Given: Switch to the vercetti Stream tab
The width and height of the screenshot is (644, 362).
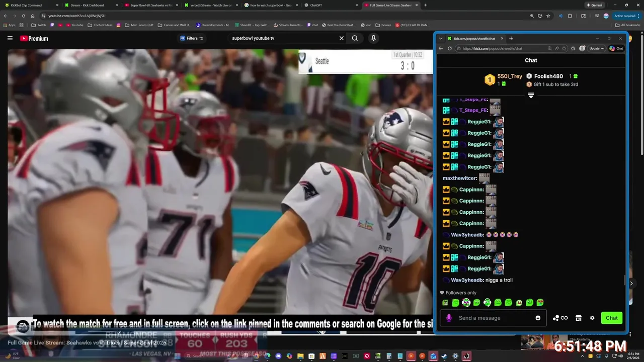Looking at the screenshot, I should 211,5.
